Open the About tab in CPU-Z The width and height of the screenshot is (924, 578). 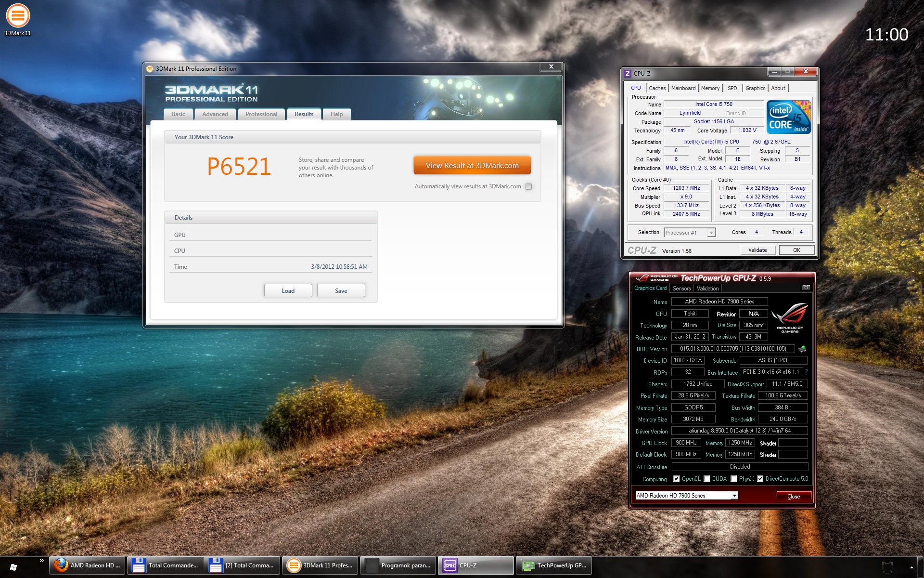pos(778,88)
